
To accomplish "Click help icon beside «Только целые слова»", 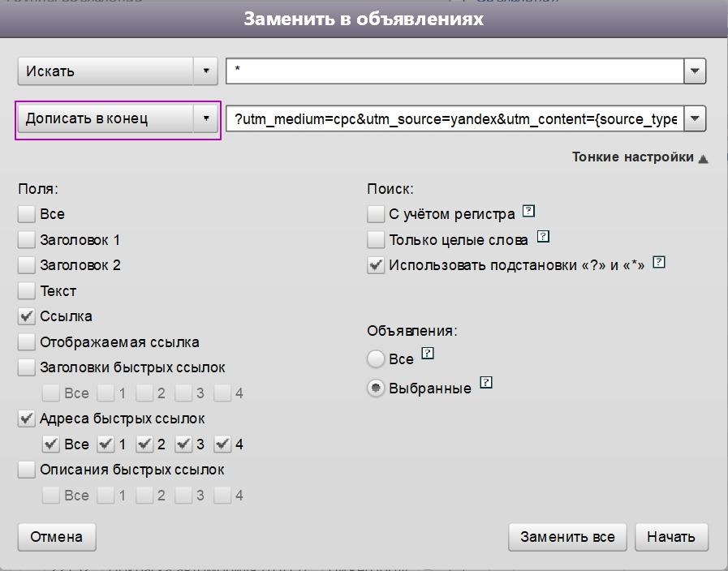I will pyautogui.click(x=544, y=237).
